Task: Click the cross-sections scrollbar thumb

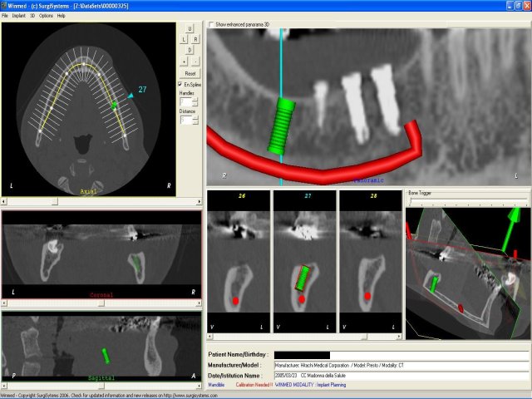Action: pos(364,337)
